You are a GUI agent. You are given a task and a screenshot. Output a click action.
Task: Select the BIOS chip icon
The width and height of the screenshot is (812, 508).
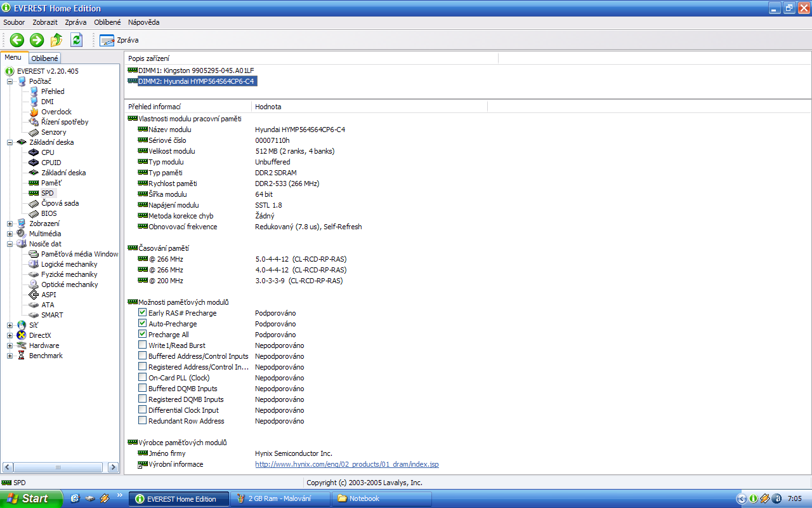click(34, 213)
